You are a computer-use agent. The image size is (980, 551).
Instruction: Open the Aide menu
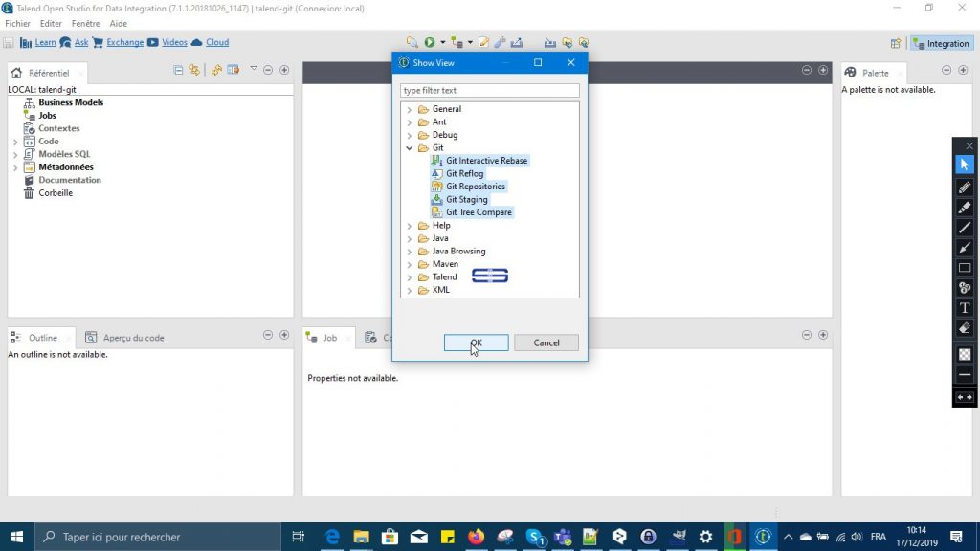[x=118, y=24]
